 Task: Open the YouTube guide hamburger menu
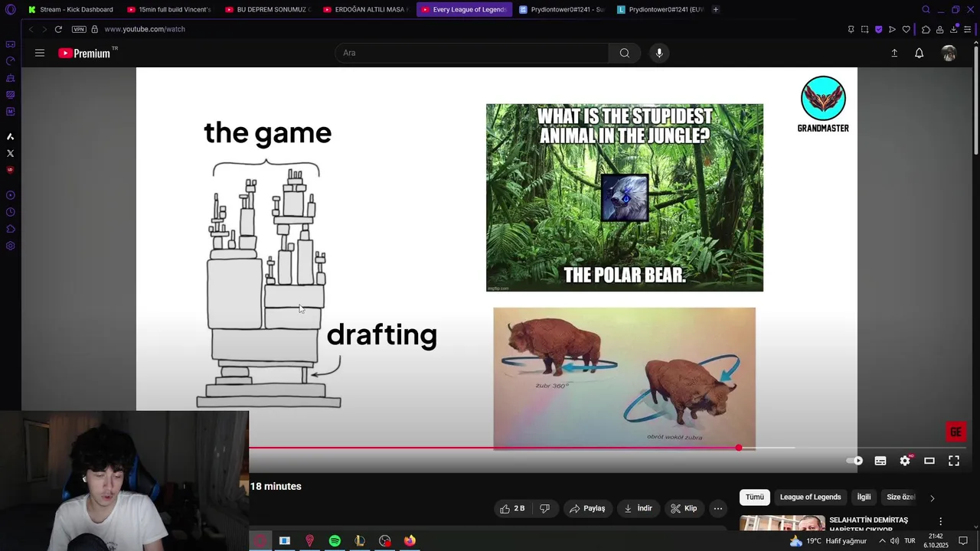click(40, 53)
